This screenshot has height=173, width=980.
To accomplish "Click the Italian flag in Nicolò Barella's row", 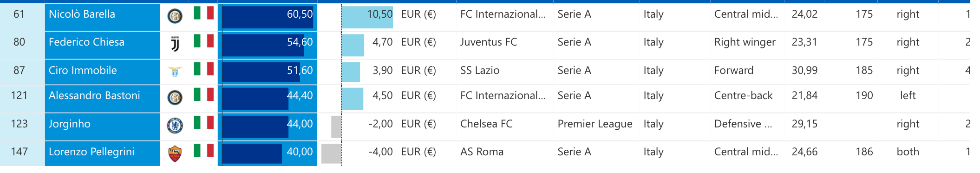I will pyautogui.click(x=203, y=13).
